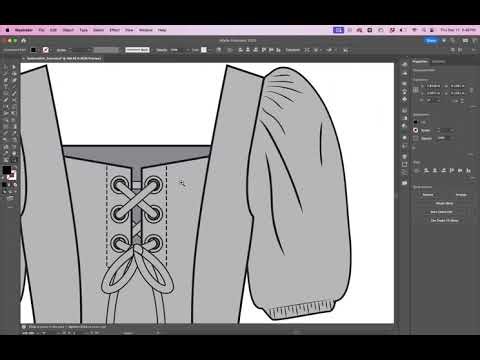Open the Fill swatch in Appearance section

[416, 122]
